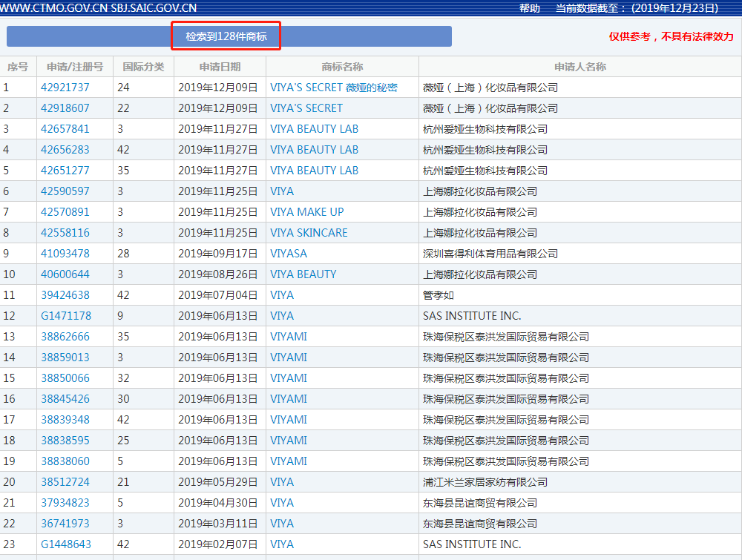Open the first VIYA BEAUTY LAB trademark
This screenshot has width=742, height=560.
pos(314,128)
